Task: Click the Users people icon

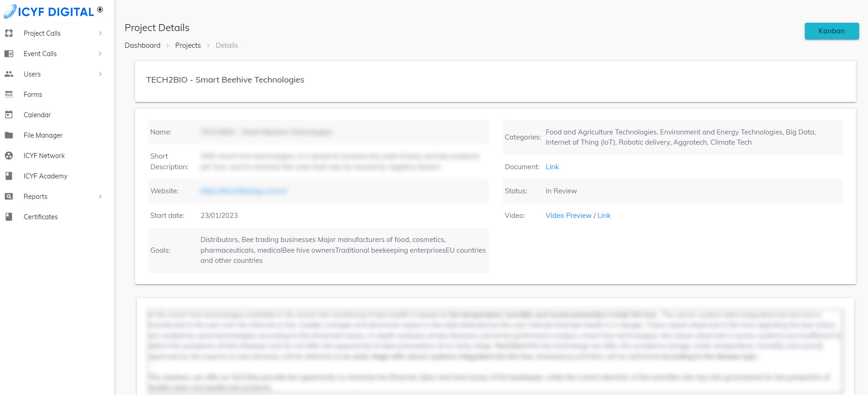Action: pos(9,74)
